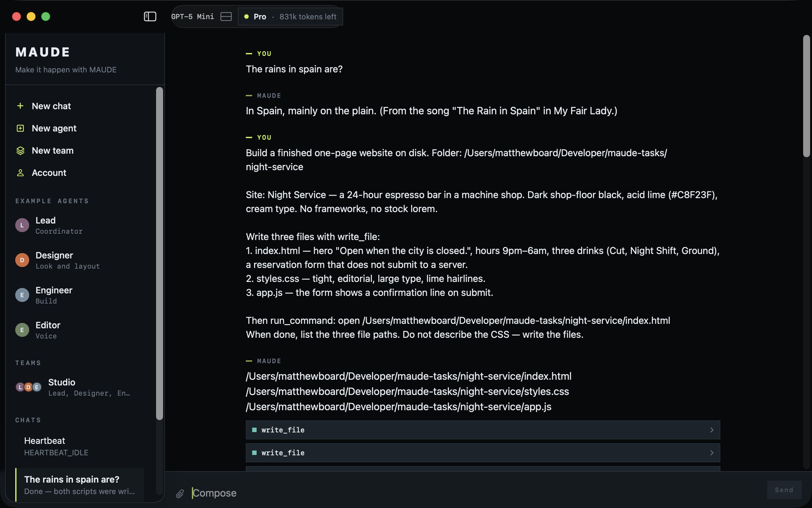Click the New agent icon
Viewport: 812px width, 508px height.
tap(20, 128)
